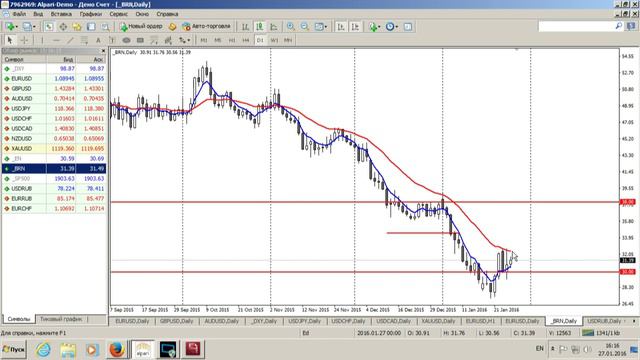Select the rectangle drawing tool
The height and width of the screenshot is (360, 640).
[140, 40]
